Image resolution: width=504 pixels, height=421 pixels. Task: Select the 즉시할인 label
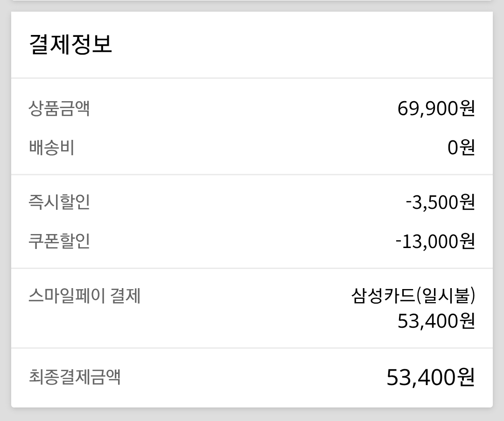(x=59, y=202)
